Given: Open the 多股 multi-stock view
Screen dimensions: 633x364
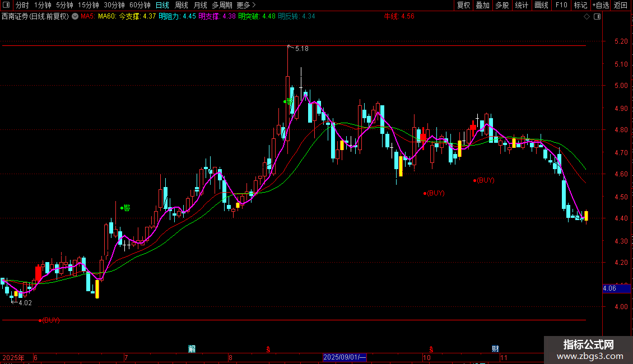Looking at the screenshot, I should coord(502,5).
